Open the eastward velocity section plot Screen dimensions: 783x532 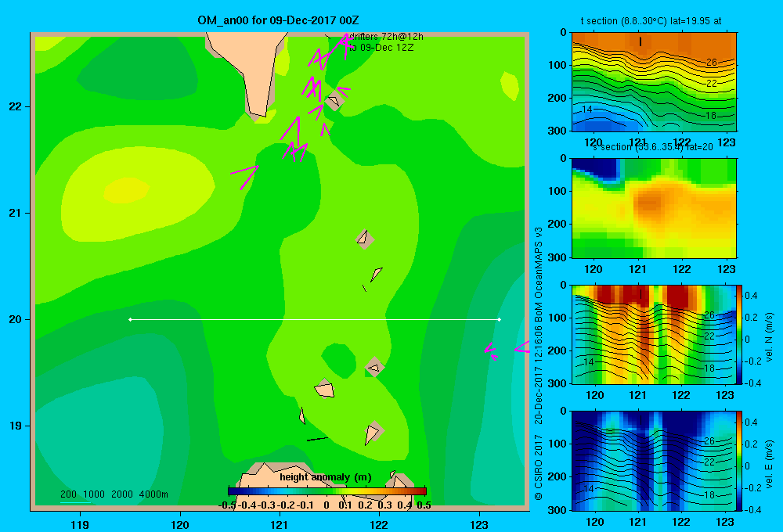[654, 461]
